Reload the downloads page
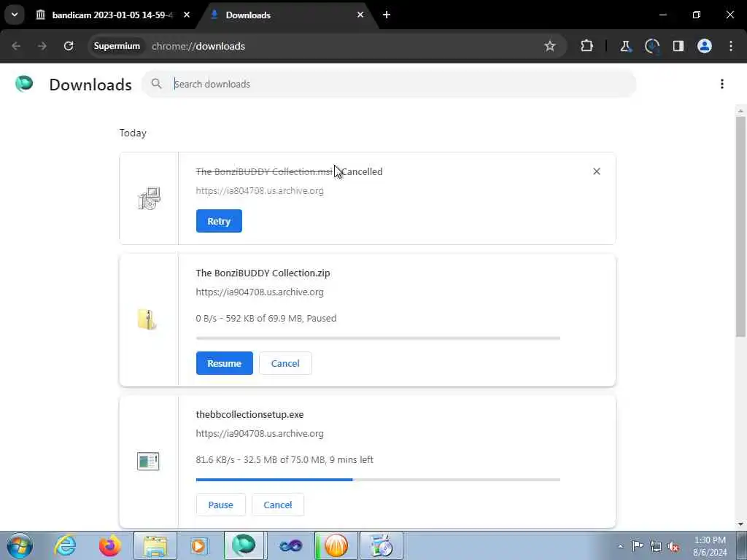This screenshot has height=560, width=747. click(x=69, y=46)
